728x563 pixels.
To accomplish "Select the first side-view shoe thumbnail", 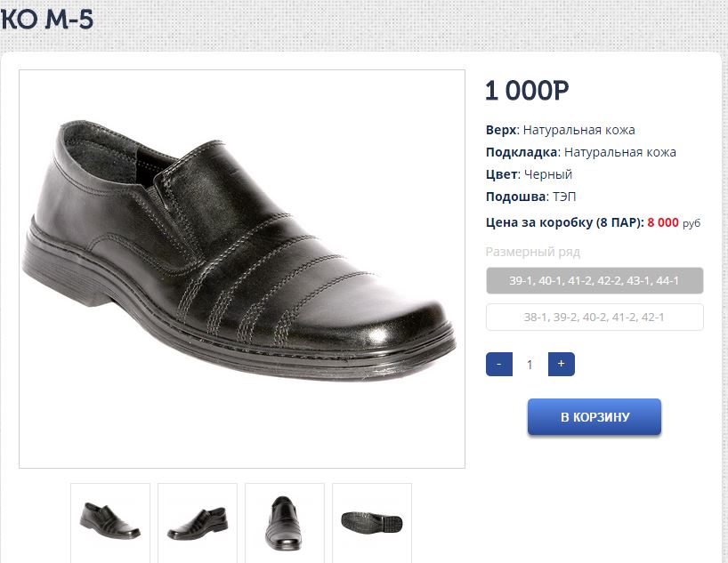I will pos(110,521).
